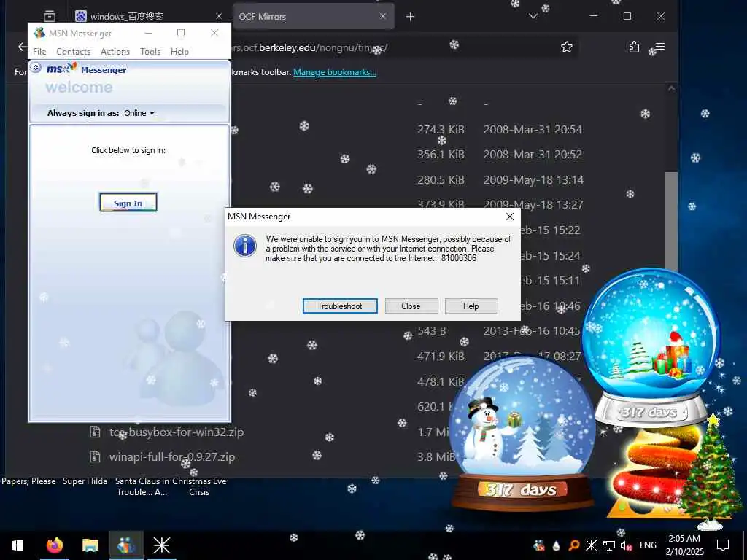Click the MSN Messenger title bar logo
Viewport: 747px width, 560px height.
tap(39, 33)
